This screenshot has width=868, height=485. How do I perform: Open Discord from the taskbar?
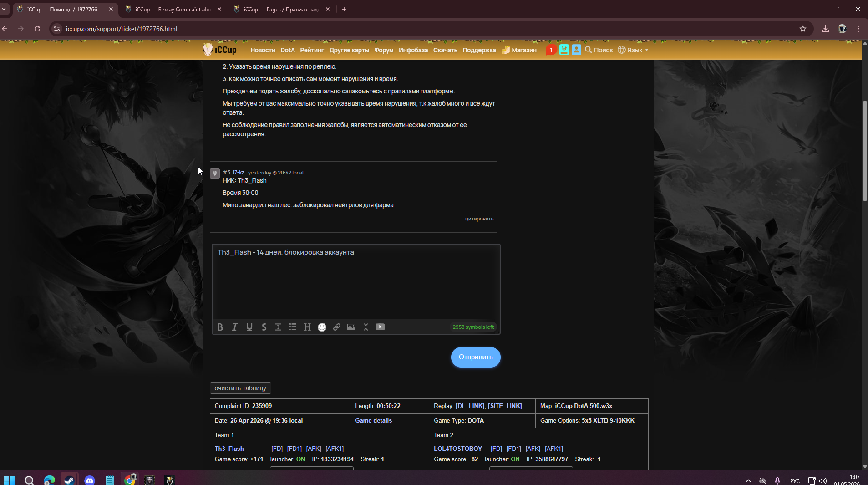click(x=90, y=480)
